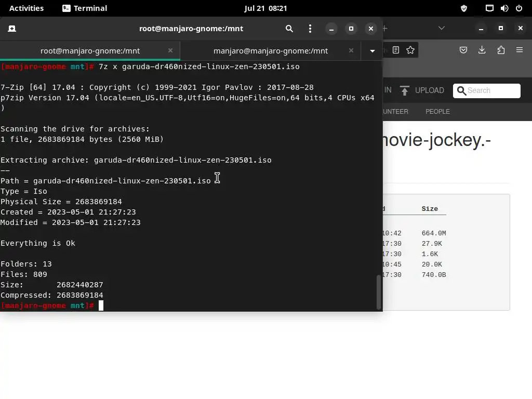Image resolution: width=532 pixels, height=399 pixels.
Task: Toggle reader view in browser
Action: click(x=395, y=50)
